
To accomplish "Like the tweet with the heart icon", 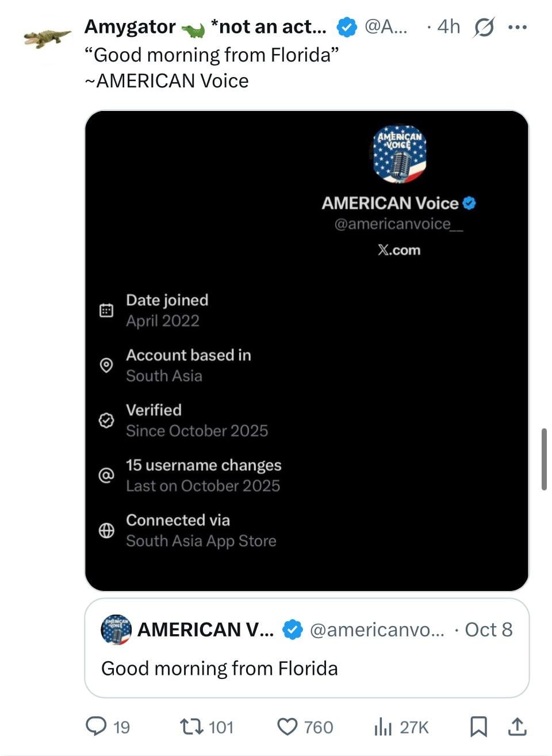I will (287, 727).
